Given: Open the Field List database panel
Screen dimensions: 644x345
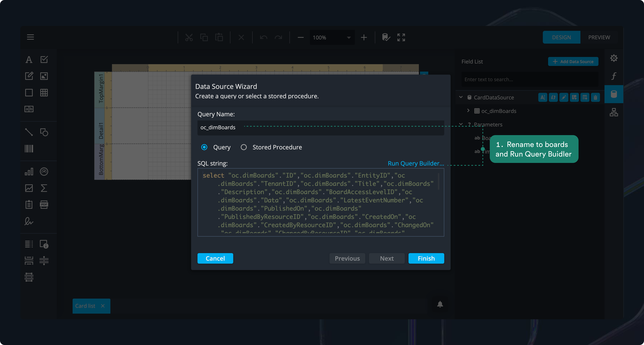Looking at the screenshot, I should pyautogui.click(x=614, y=94).
